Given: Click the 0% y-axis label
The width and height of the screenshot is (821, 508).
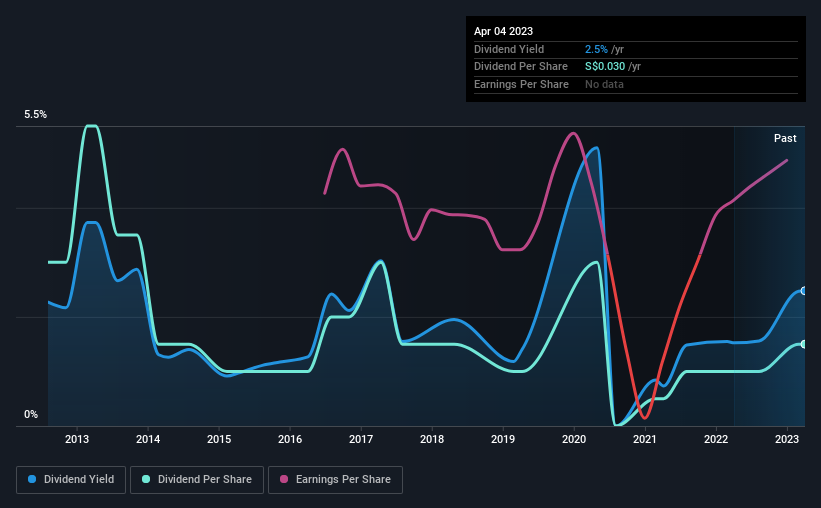Looking at the screenshot, I should tap(31, 414).
